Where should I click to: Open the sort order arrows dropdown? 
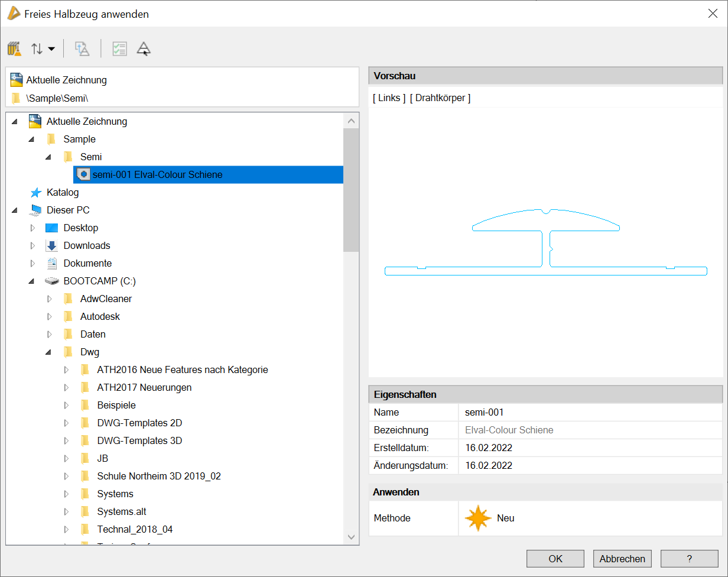point(43,49)
